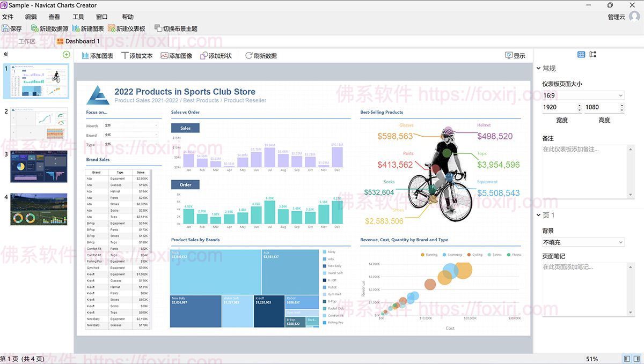This screenshot has height=364, width=644.
Task: Switch to the tree view in the properties panel
Action: 592,55
